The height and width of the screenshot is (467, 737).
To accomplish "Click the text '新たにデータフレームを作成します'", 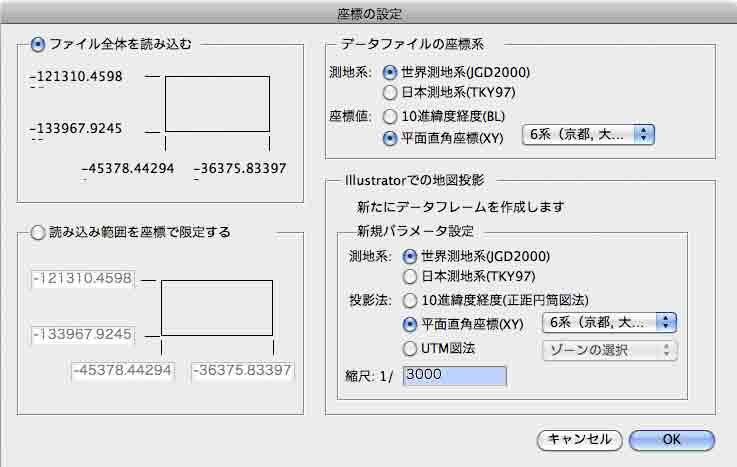I will (x=461, y=207).
